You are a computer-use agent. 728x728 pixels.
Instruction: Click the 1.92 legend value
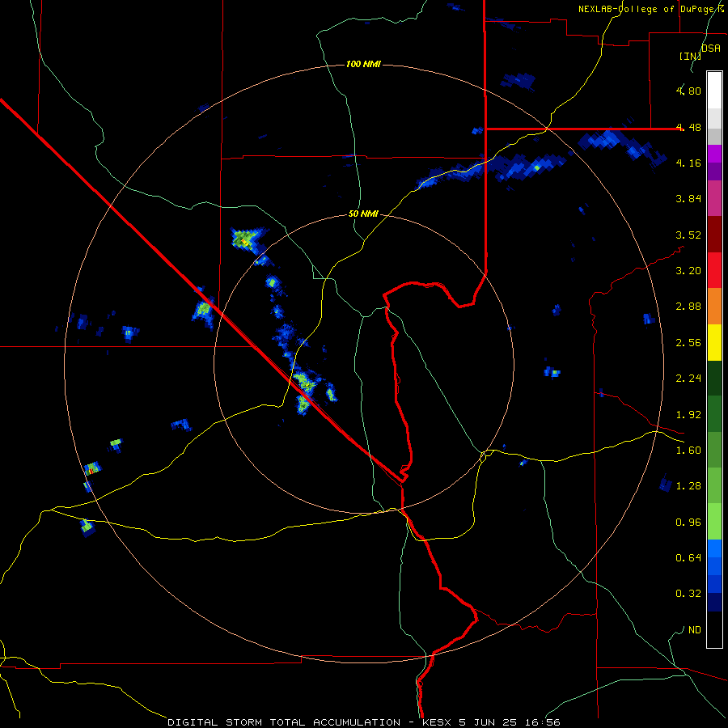[688, 415]
